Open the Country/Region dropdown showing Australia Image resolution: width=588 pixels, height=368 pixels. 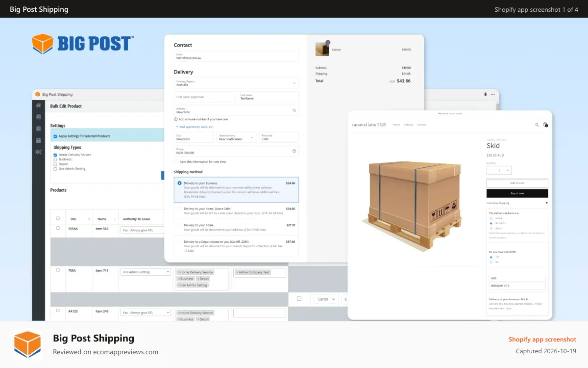[236, 83]
